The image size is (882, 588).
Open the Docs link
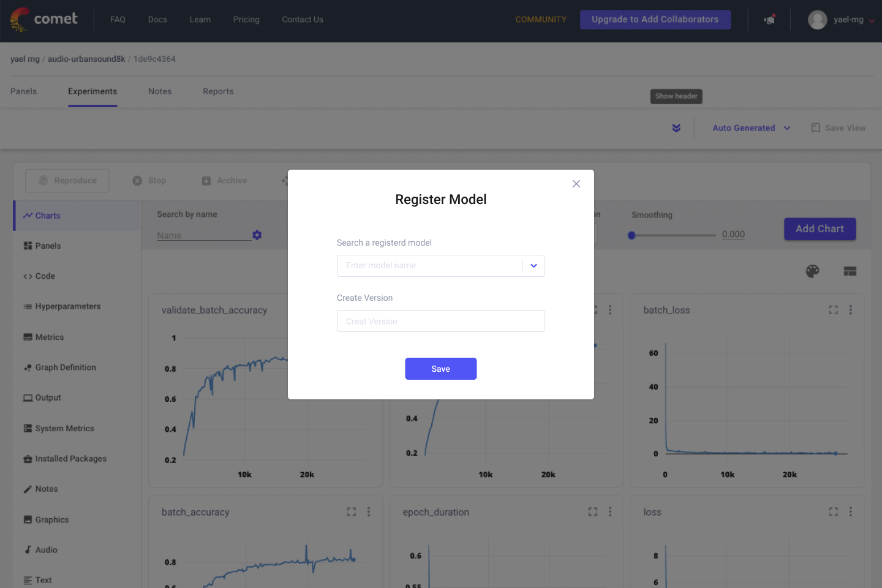[x=157, y=20]
